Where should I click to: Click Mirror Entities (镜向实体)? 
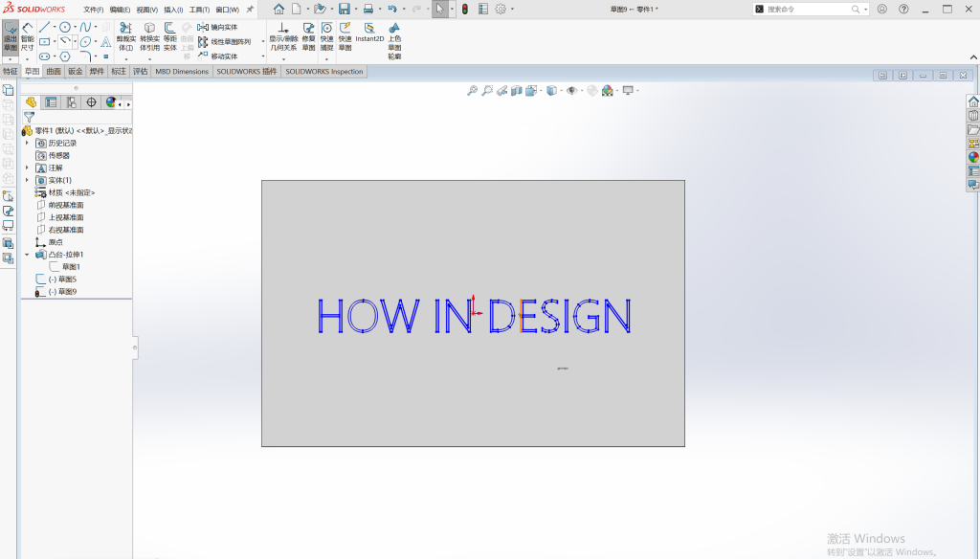217,28
